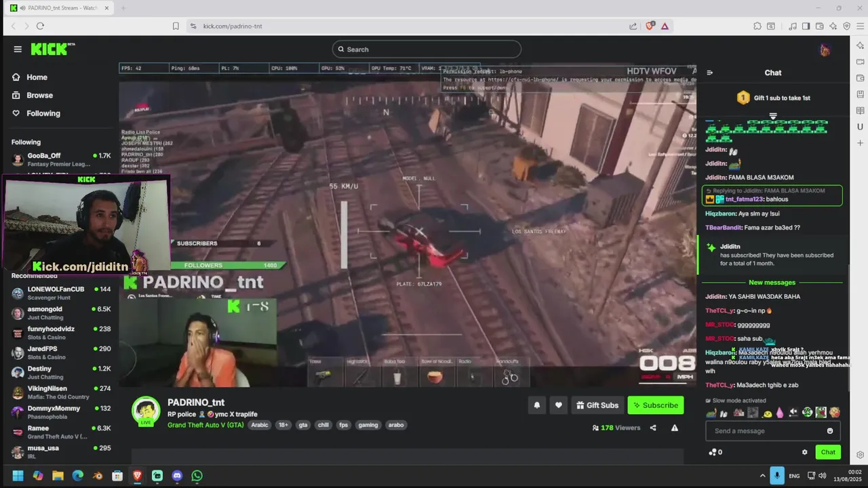Click the New messages divider
868x488 pixels.
coord(772,282)
